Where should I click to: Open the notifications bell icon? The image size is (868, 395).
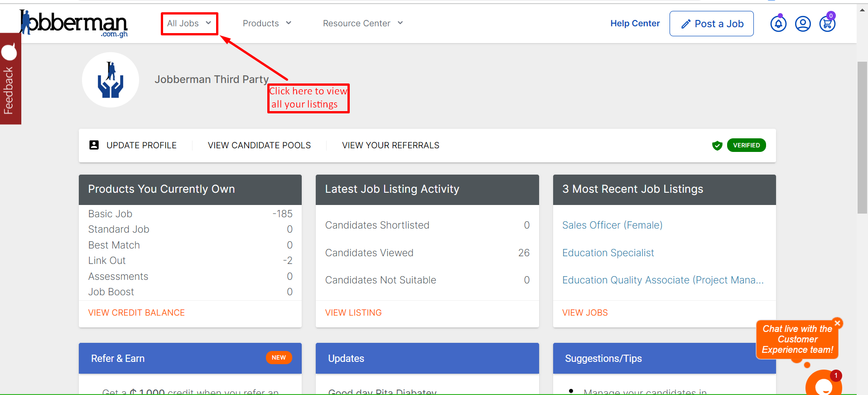click(x=778, y=24)
